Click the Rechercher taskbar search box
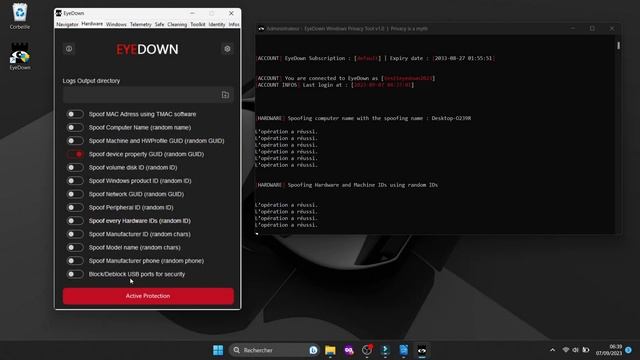This screenshot has height=360, width=640. click(273, 350)
